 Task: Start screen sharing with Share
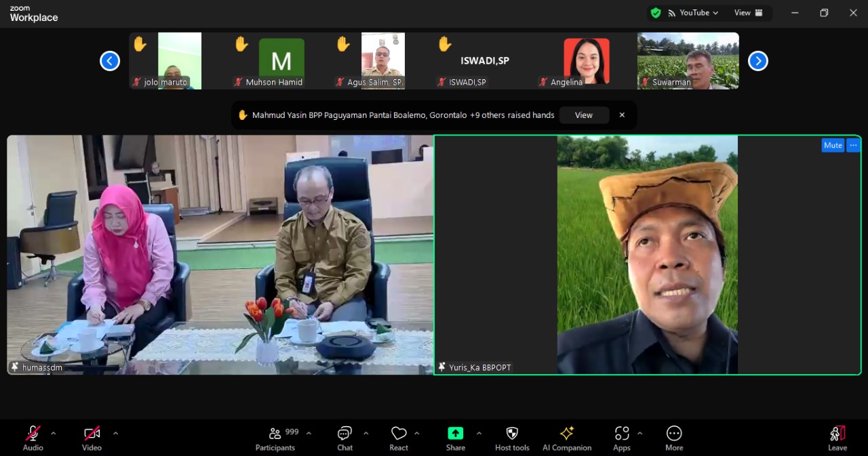coord(455,434)
